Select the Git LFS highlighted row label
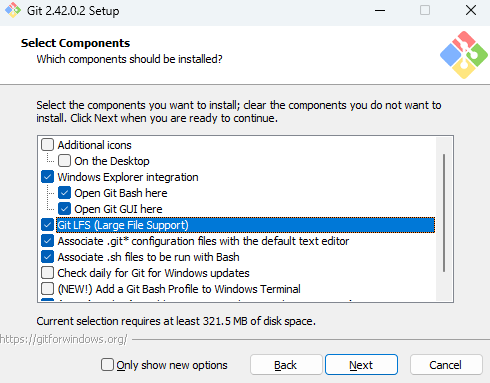Screen dimensions: 490x383 (245, 225)
